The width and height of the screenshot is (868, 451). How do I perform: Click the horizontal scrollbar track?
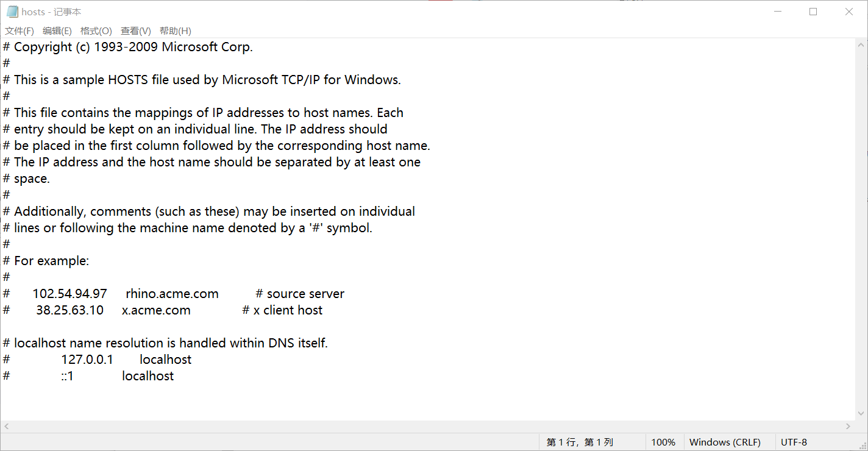point(427,427)
